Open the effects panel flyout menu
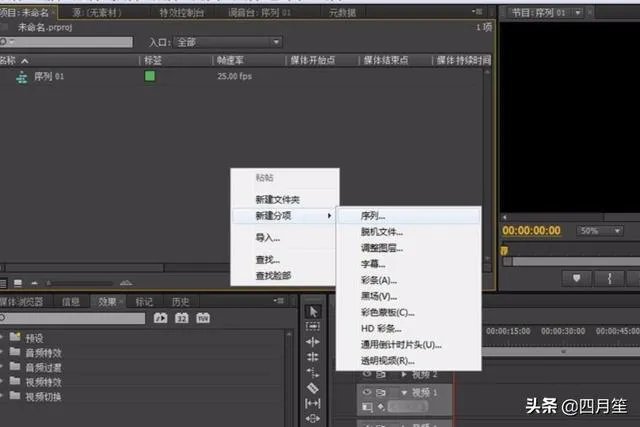The image size is (640, 427). pos(279,301)
